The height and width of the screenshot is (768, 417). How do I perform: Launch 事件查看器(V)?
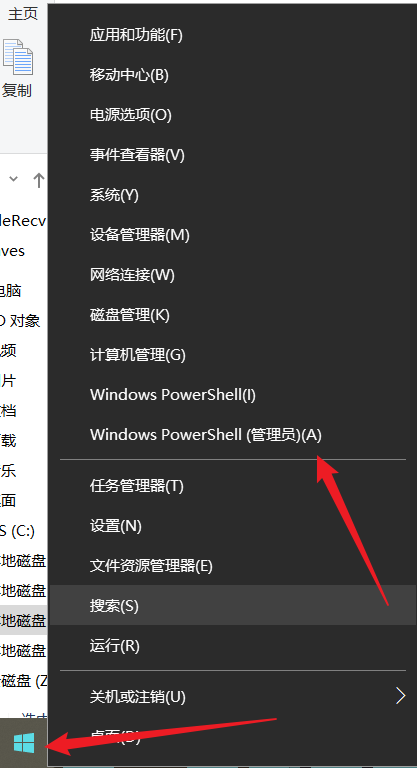point(233,155)
